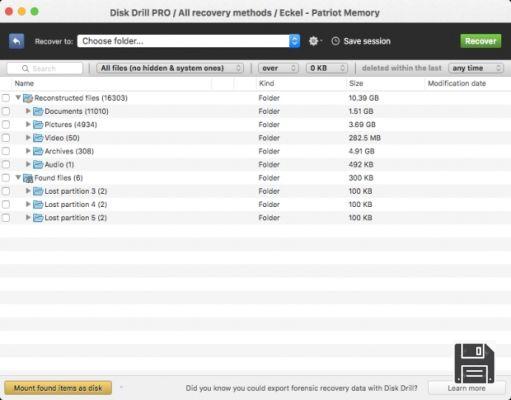This screenshot has height=400, width=511.
Task: Sort by the Name column header
Action: click(24, 83)
